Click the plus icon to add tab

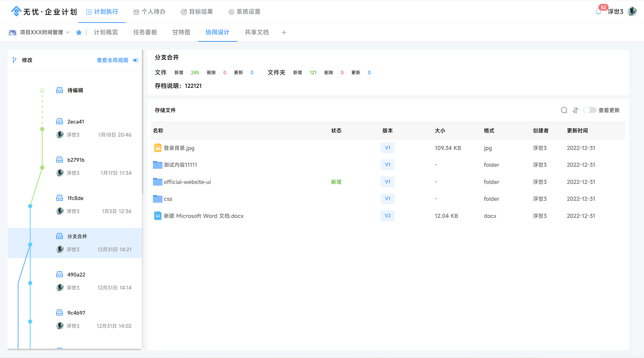click(284, 32)
